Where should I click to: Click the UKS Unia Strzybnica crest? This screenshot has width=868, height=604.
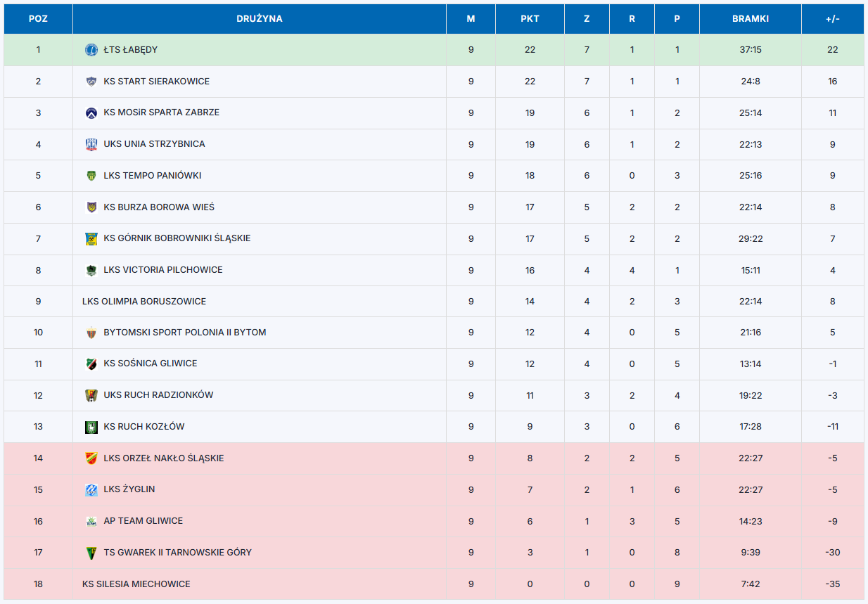(x=91, y=144)
